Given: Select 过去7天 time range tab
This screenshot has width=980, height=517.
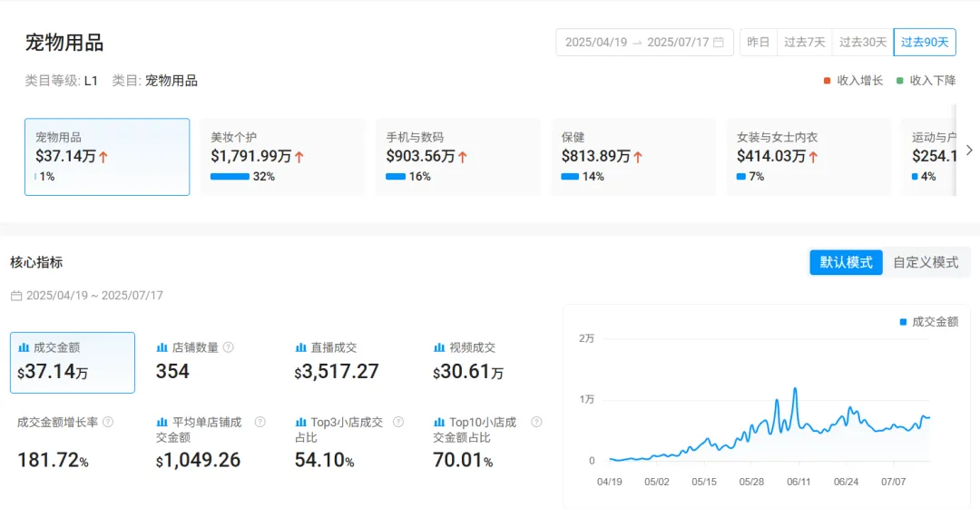Looking at the screenshot, I should pos(804,42).
